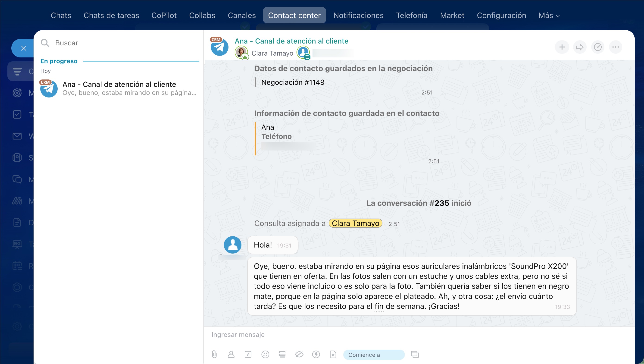Image resolution: width=644 pixels, height=364 pixels.
Task: Open the three dots chat menu
Action: click(x=615, y=47)
